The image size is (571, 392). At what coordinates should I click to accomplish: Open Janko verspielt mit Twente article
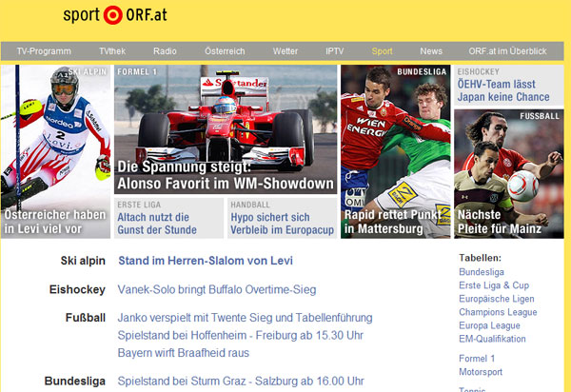pyautogui.click(x=245, y=318)
